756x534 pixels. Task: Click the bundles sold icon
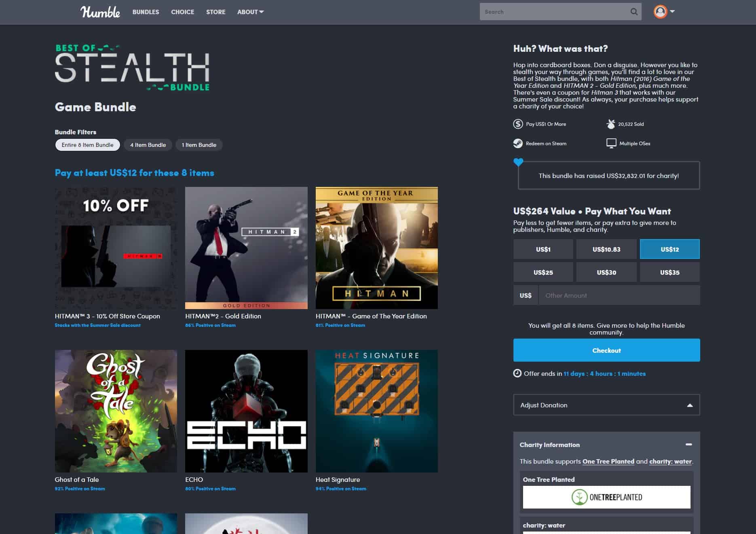coord(611,124)
